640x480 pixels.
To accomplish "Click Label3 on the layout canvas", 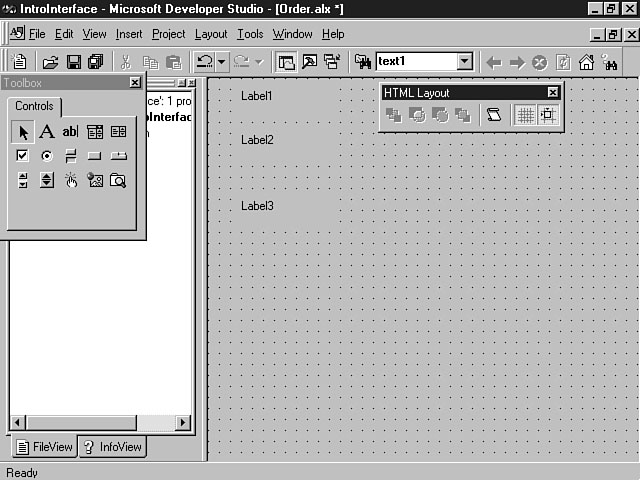I will pos(257,206).
